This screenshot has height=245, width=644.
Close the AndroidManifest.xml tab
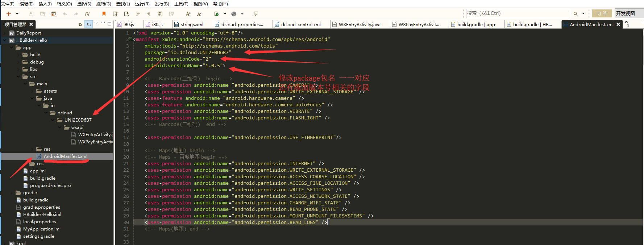[x=618, y=24]
